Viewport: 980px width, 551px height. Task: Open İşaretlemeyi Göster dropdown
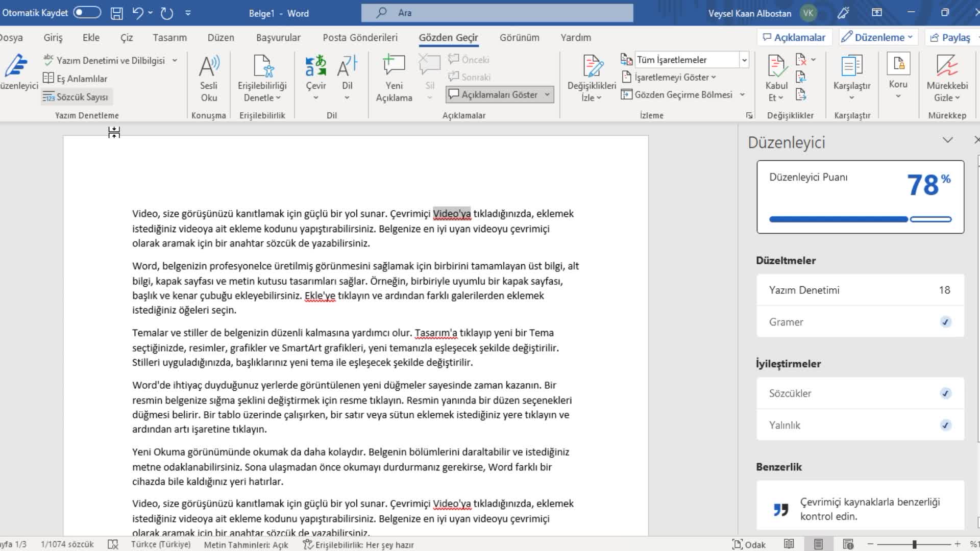(669, 77)
